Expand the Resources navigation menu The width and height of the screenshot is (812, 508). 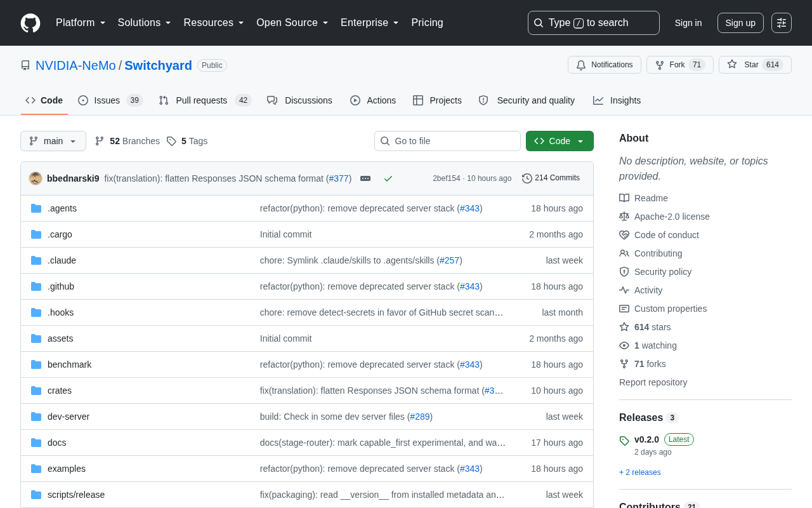[x=214, y=23]
